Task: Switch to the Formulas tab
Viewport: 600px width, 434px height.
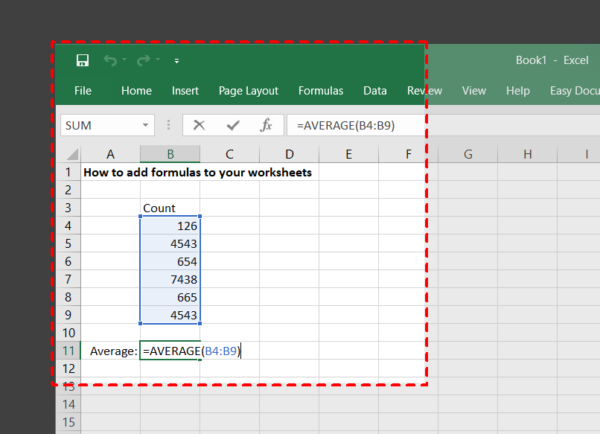Action: [320, 90]
